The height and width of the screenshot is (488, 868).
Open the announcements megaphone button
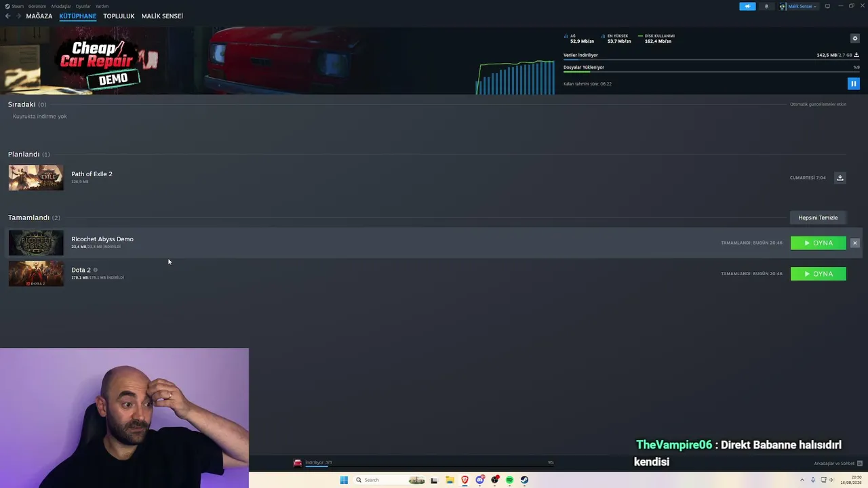tap(747, 6)
